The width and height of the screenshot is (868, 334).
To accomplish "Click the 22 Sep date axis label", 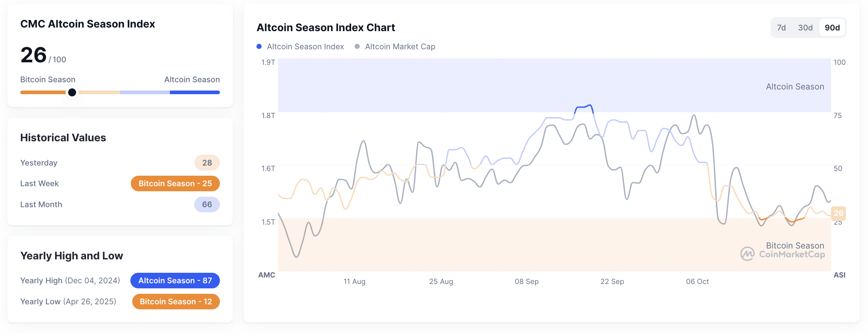I will pyautogui.click(x=612, y=281).
